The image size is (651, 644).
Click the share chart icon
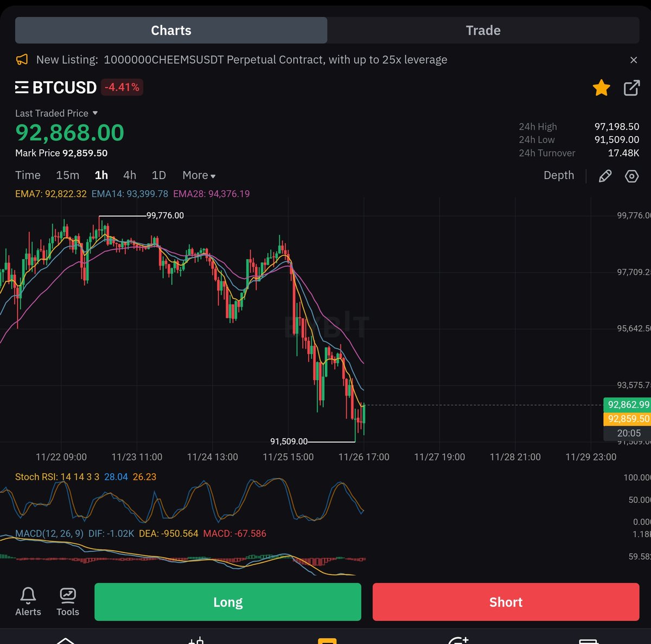631,87
